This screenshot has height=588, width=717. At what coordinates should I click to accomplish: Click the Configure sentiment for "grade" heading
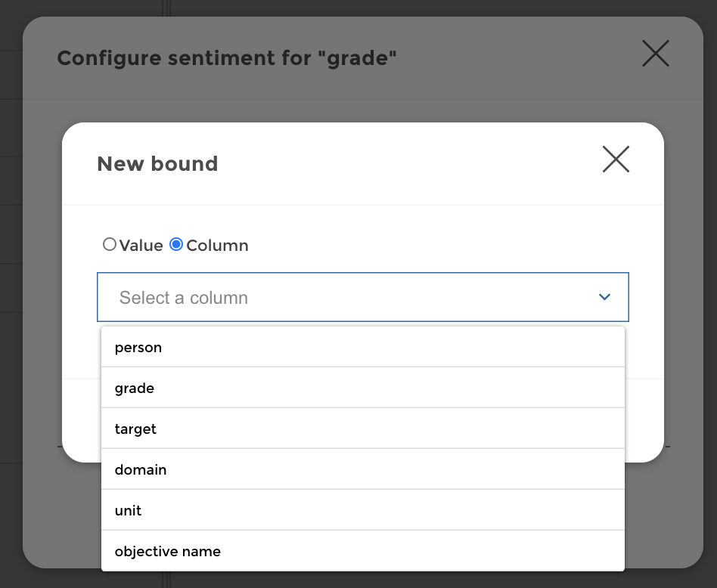click(226, 58)
